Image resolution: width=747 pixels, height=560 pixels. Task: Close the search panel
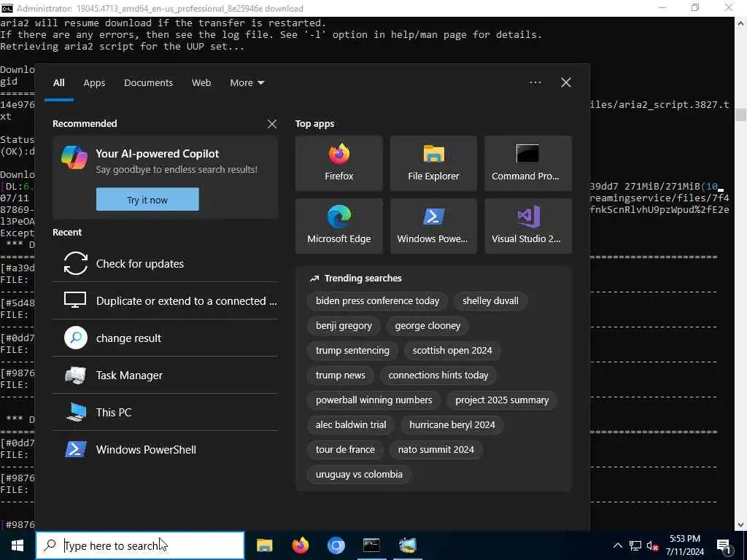click(566, 82)
